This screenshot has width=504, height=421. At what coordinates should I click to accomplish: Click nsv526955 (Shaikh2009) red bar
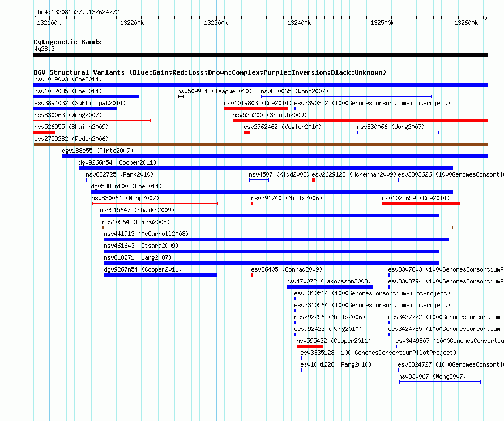pos(44,132)
